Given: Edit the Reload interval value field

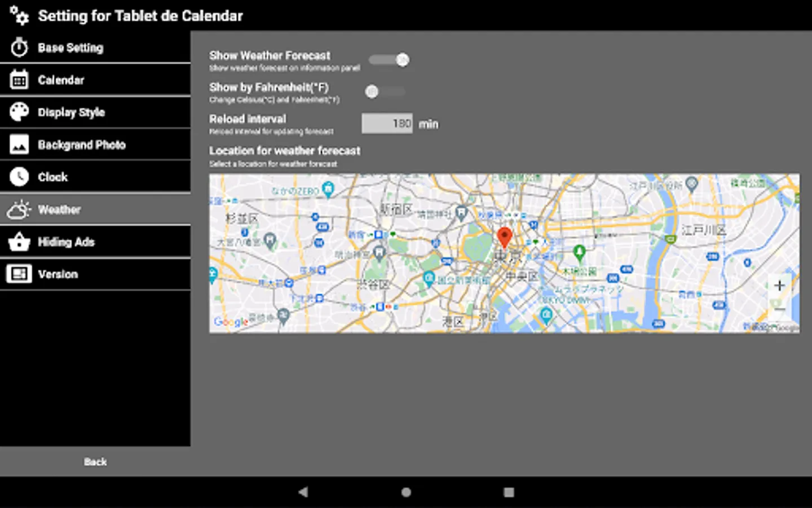Looking at the screenshot, I should [387, 123].
